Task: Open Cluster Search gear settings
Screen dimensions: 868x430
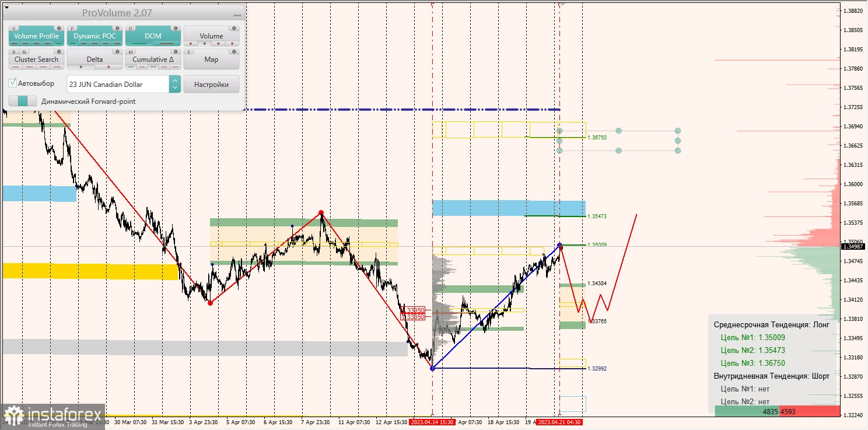Action: coord(59,51)
